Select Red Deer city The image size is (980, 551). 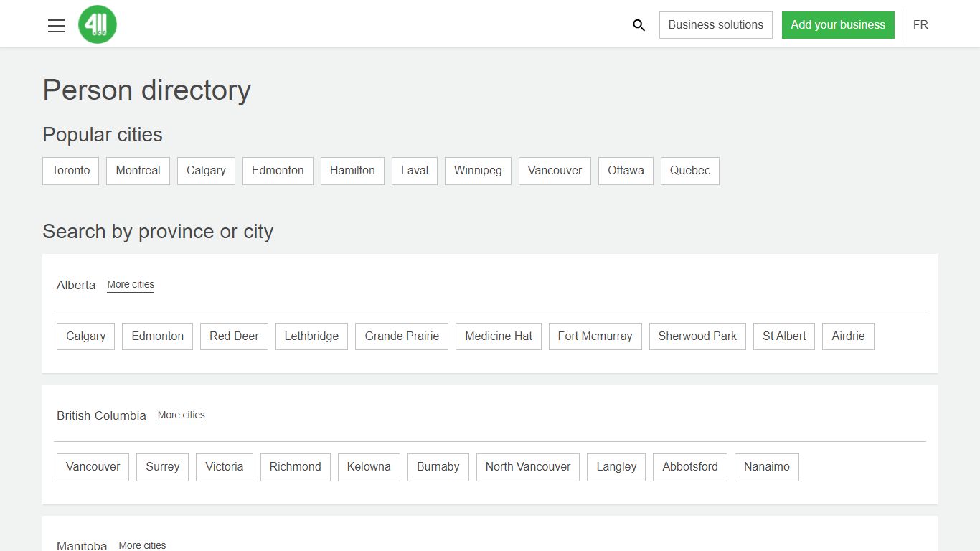(x=234, y=336)
